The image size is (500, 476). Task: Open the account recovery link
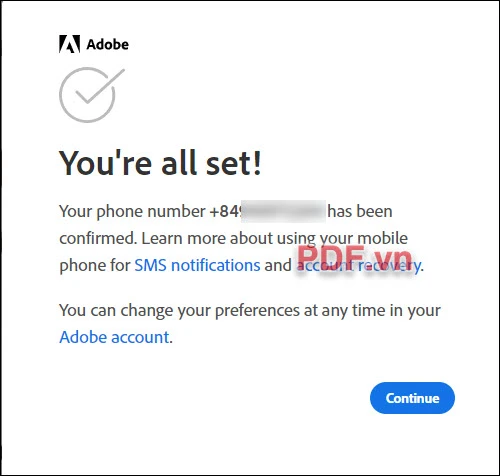358,265
